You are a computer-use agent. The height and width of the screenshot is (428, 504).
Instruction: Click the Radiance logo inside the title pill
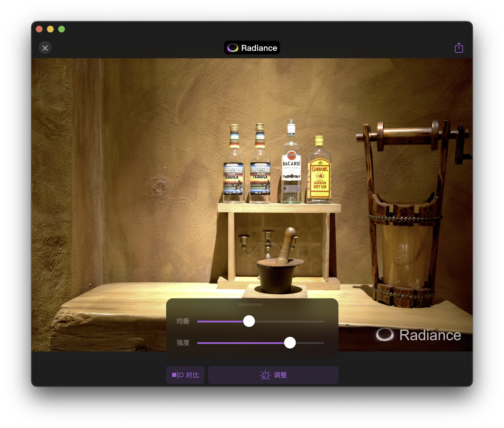point(233,48)
